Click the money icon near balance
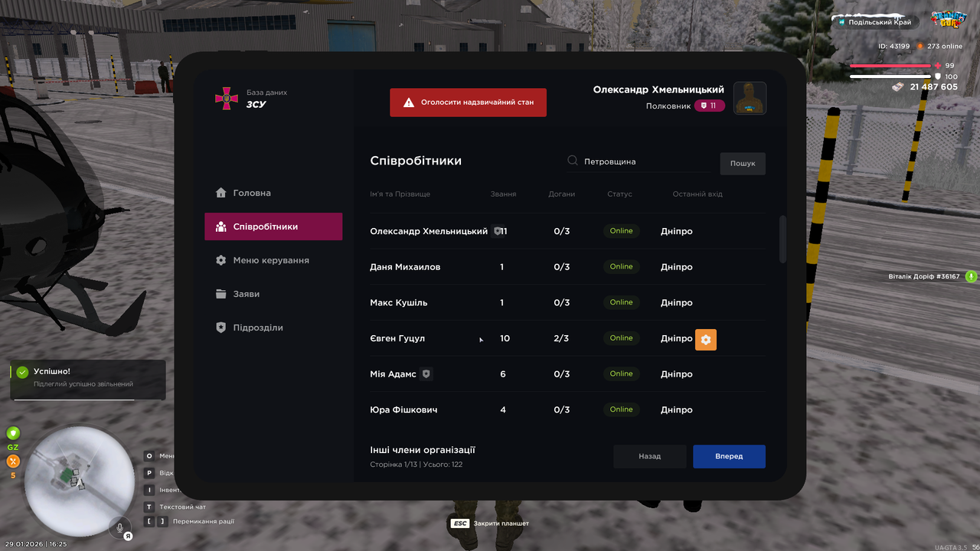 coord(899,87)
